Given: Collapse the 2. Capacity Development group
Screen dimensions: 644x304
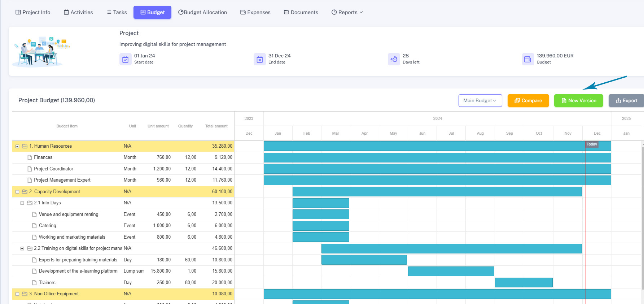Looking at the screenshot, I should coord(17,192).
